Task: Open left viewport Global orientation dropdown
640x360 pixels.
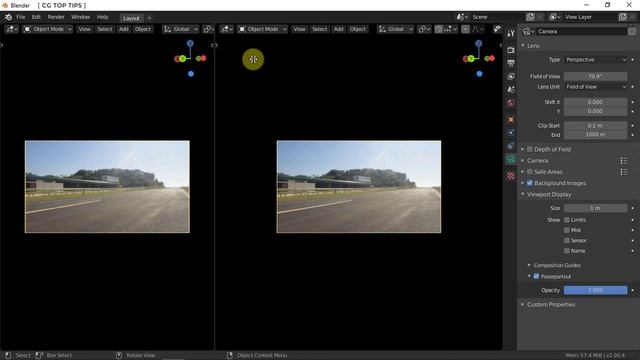Action: click(180, 29)
